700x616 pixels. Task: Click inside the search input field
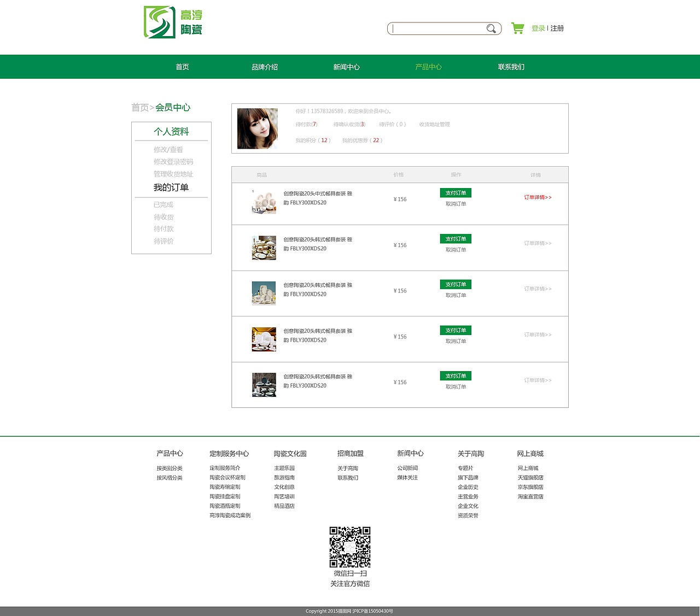437,28
